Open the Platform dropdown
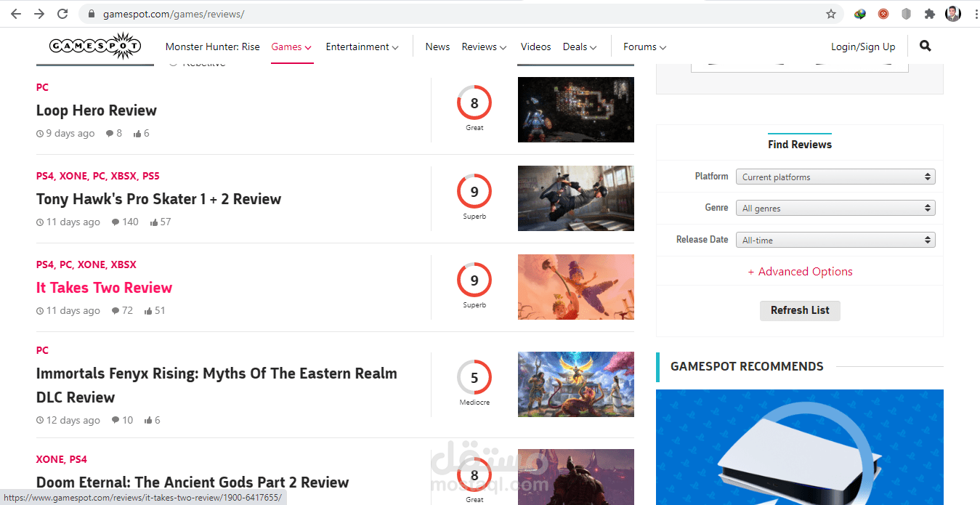 835,177
